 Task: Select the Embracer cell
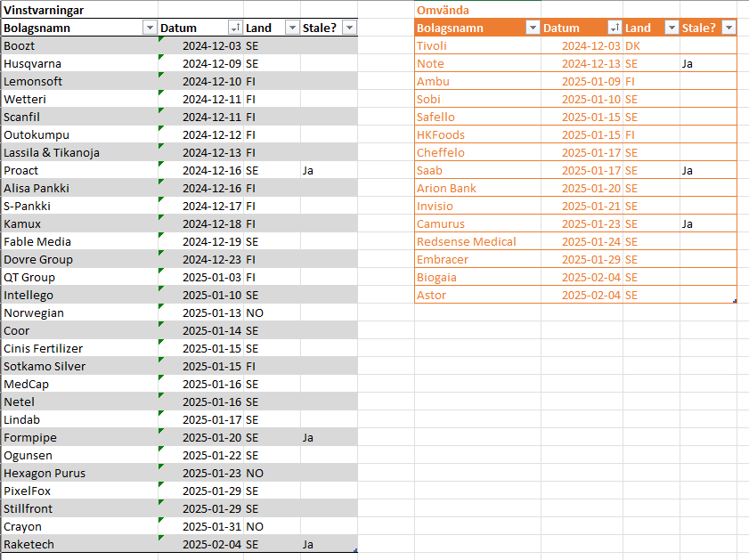click(x=477, y=260)
